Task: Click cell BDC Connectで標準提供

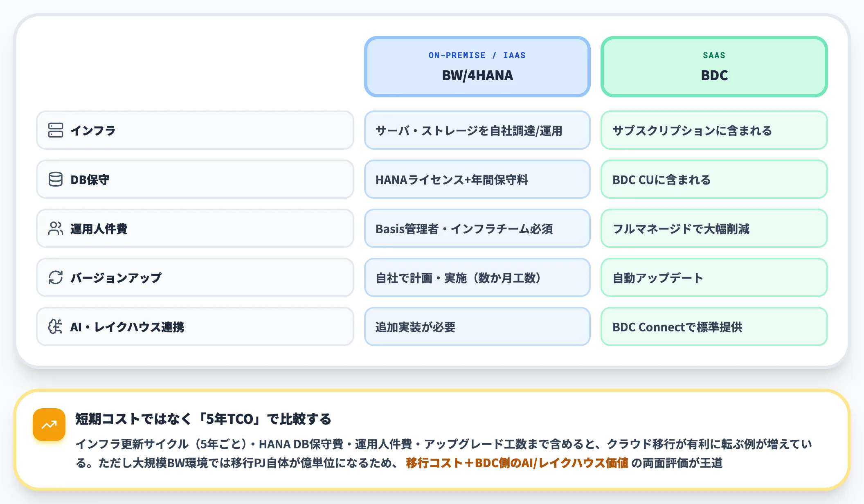Action: [714, 326]
